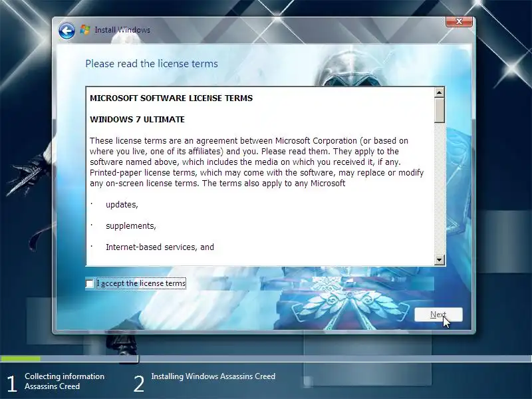Click the 'Internet-based services, and' bullet item
The width and height of the screenshot is (532, 399).
coord(160,247)
